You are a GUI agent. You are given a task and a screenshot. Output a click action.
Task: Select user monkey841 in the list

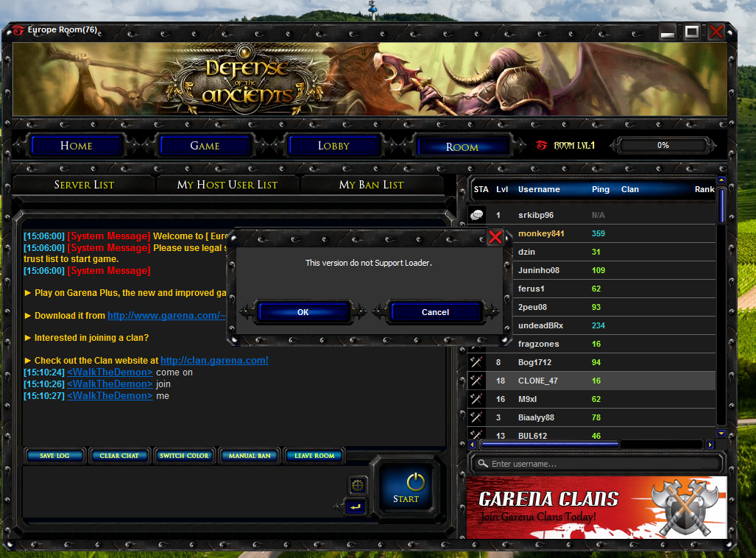pyautogui.click(x=612, y=233)
